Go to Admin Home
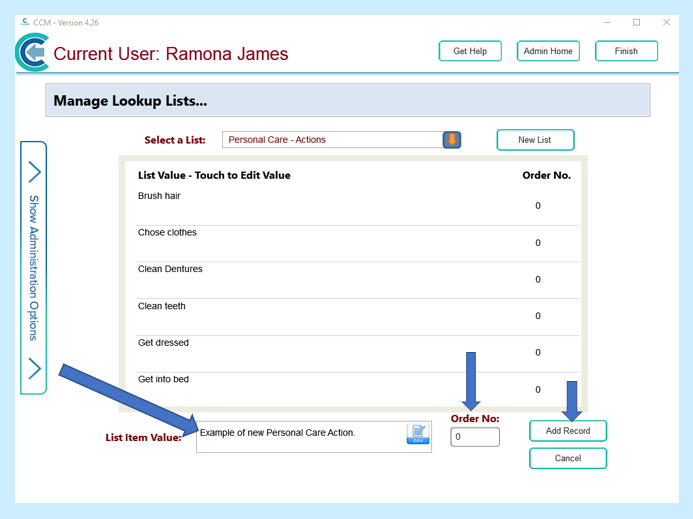Image resolution: width=693 pixels, height=519 pixels. (548, 51)
